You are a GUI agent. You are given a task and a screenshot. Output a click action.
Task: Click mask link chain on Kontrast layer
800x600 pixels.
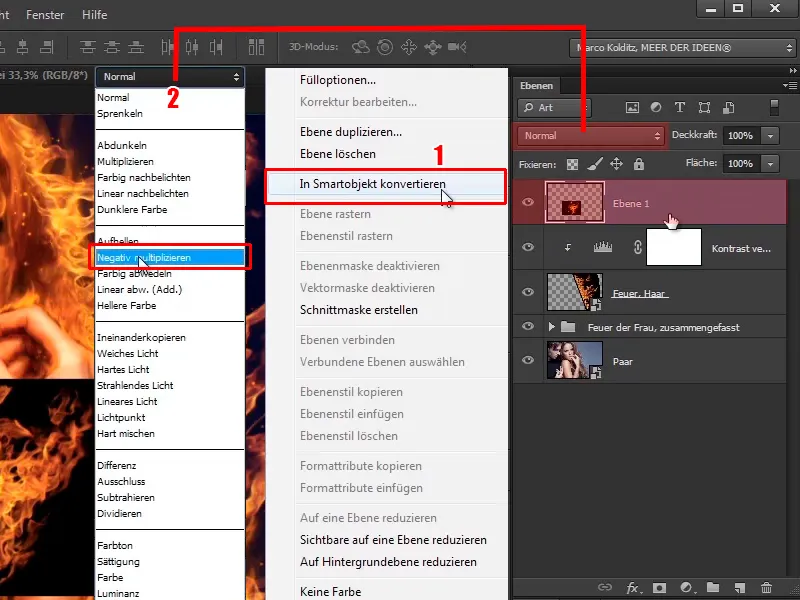pos(637,247)
